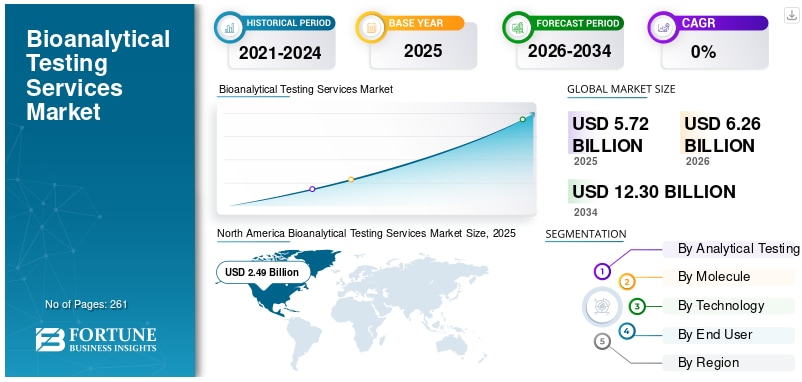Click the download icon in top-right corner

[x=791, y=16]
